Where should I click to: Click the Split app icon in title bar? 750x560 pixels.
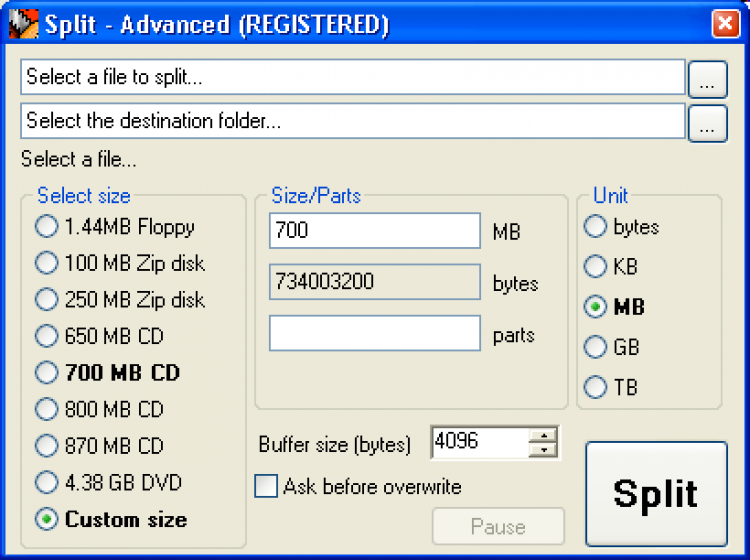(x=23, y=23)
